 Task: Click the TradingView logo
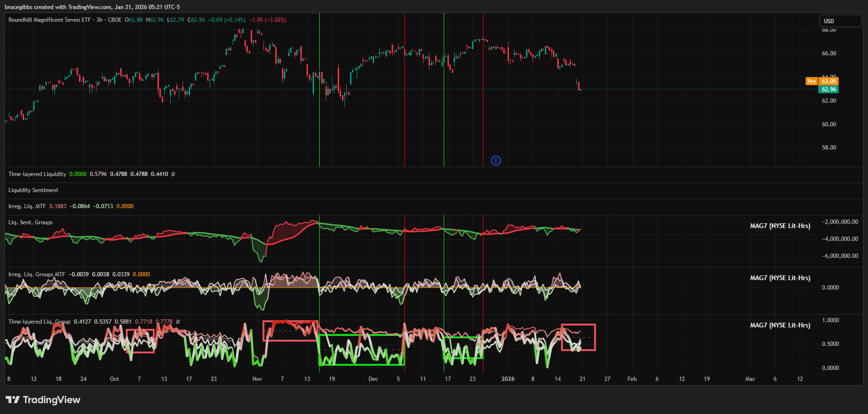pyautogui.click(x=43, y=400)
